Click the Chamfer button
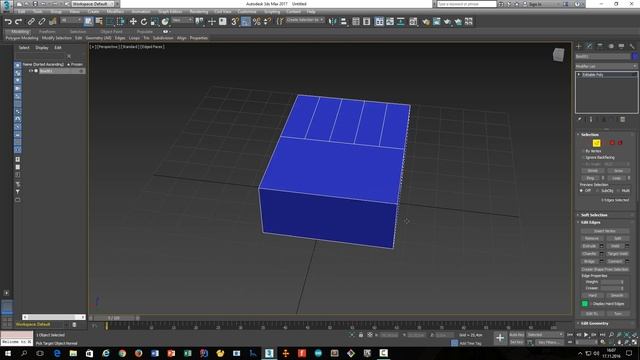 tap(589, 254)
